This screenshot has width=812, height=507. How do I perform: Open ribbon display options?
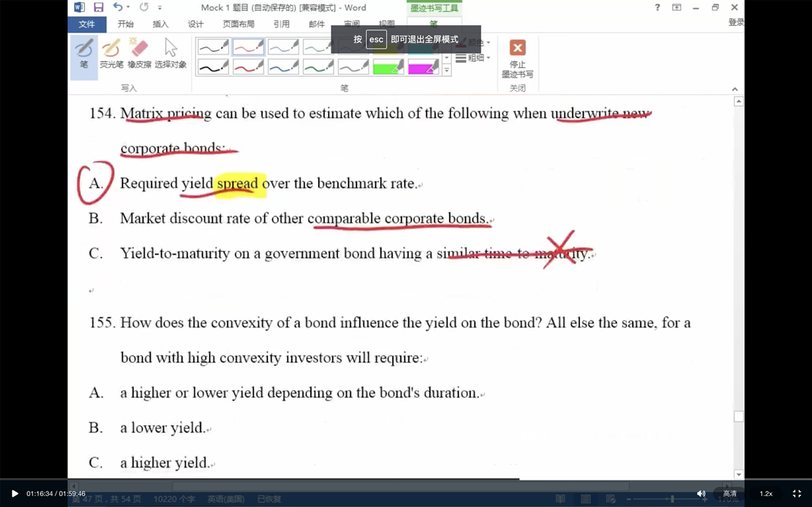click(677, 7)
